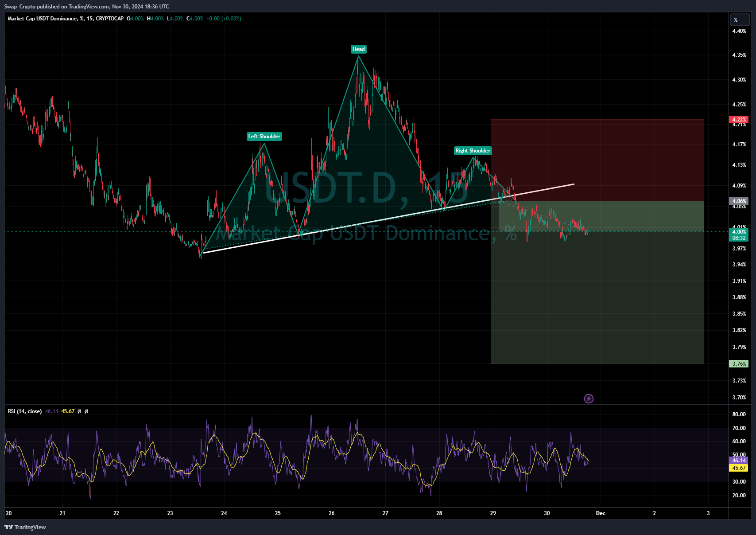The height and width of the screenshot is (535, 756).
Task: Click the 08:32 bar countdown timer
Action: tap(739, 238)
